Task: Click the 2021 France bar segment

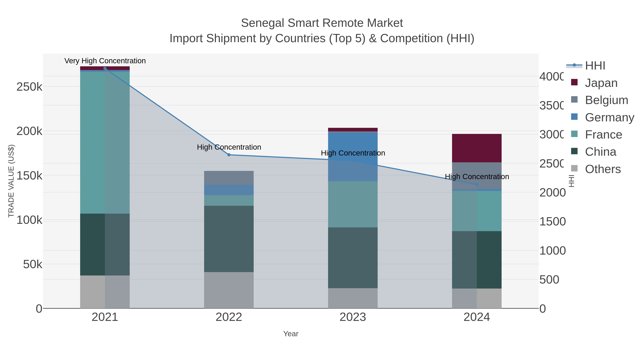Action: click(105, 143)
